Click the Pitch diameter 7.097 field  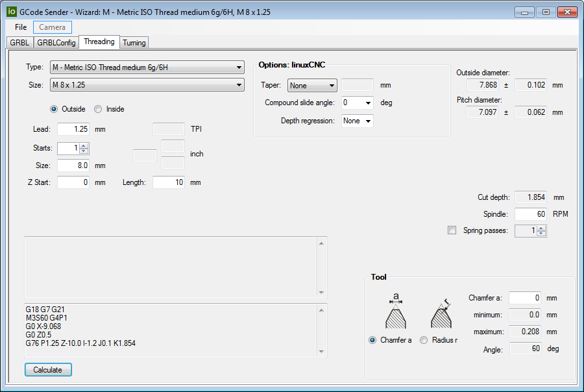(x=483, y=112)
